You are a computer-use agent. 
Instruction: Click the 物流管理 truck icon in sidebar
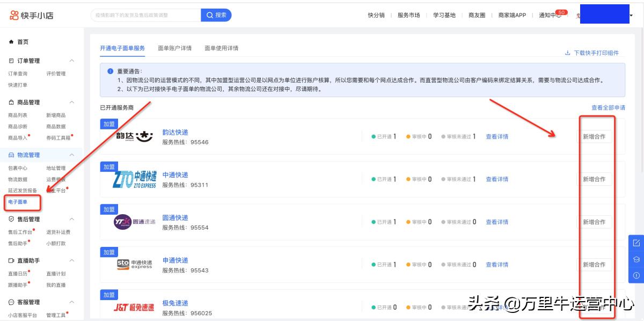(11, 155)
